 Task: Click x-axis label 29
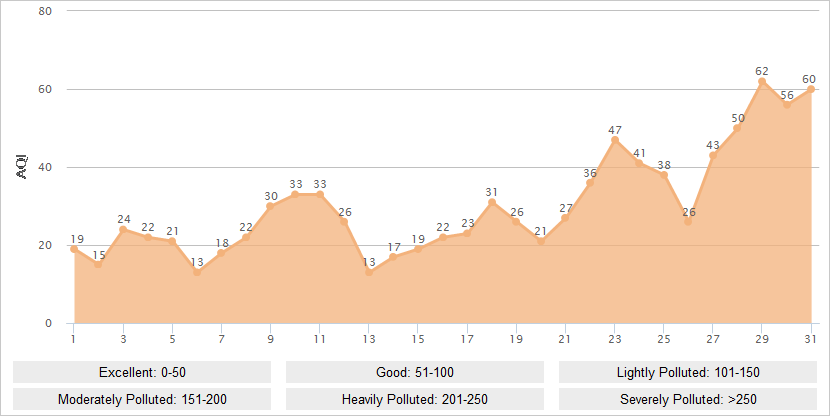coord(762,339)
